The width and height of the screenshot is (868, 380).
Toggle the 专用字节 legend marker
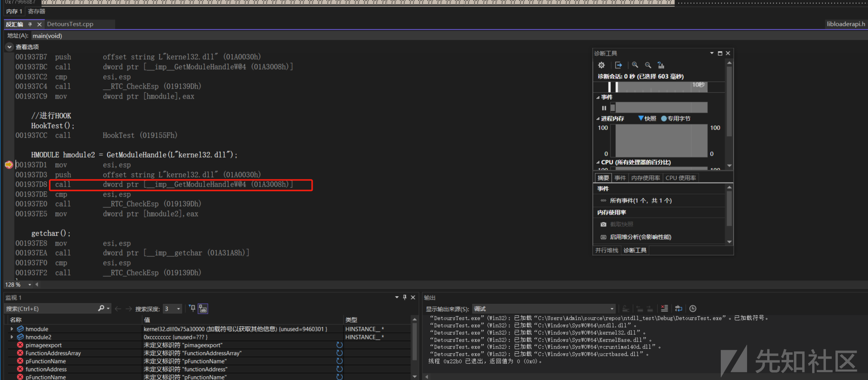tap(664, 118)
